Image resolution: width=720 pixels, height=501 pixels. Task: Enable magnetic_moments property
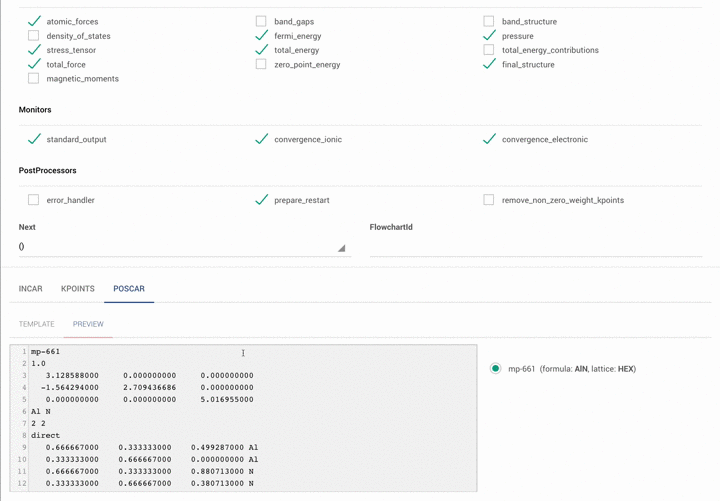click(x=34, y=78)
